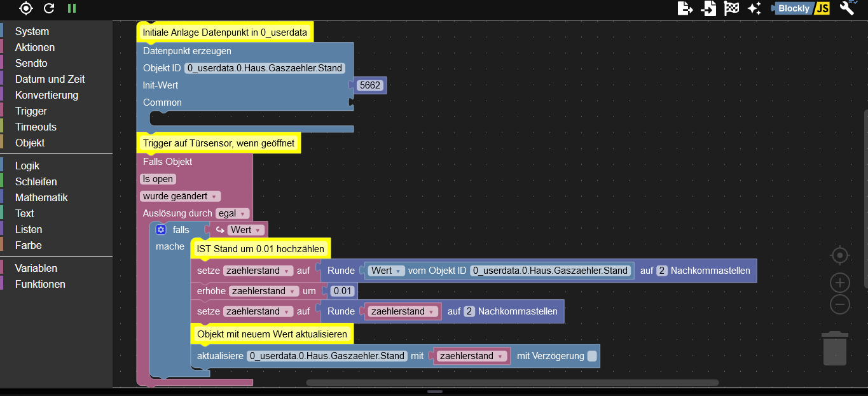Open the gear mutator on the falls block
The image size is (868, 396).
coord(161,230)
